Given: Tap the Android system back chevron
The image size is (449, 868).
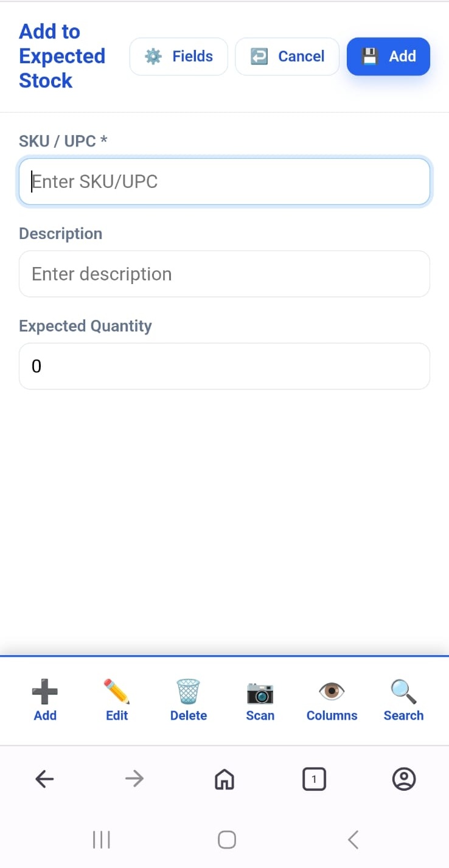Looking at the screenshot, I should pyautogui.click(x=353, y=840).
